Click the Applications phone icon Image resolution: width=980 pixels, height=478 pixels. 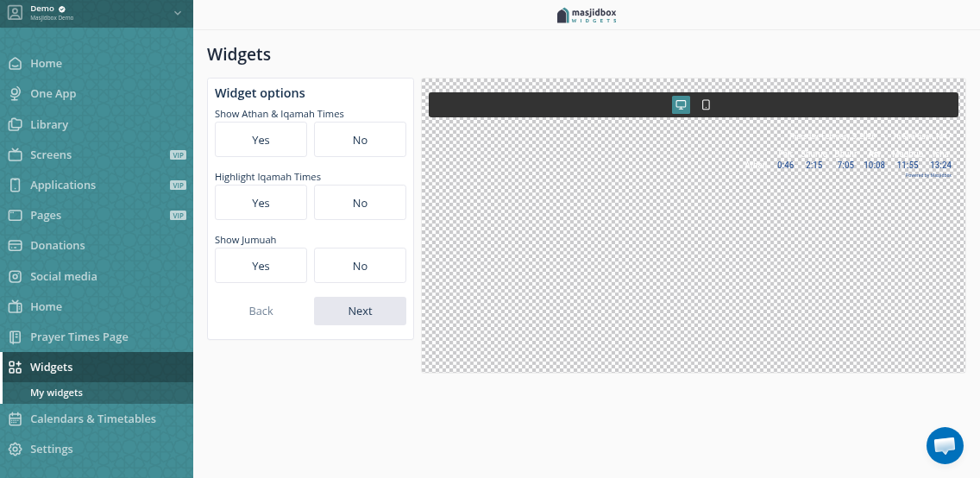(x=15, y=185)
